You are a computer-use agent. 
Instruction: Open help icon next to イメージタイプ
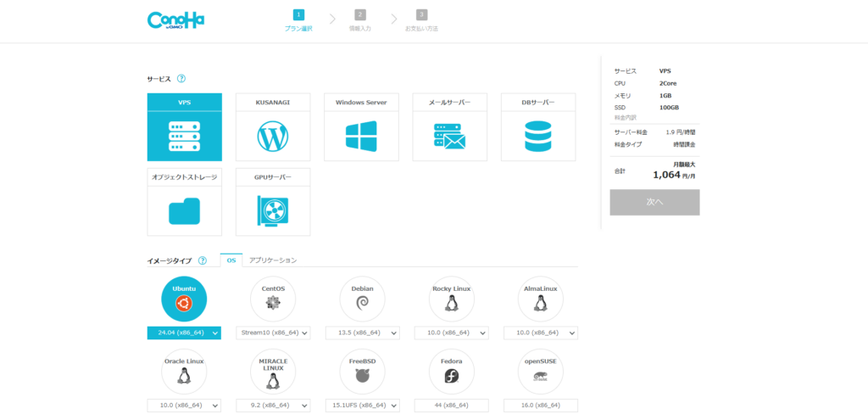point(203,260)
